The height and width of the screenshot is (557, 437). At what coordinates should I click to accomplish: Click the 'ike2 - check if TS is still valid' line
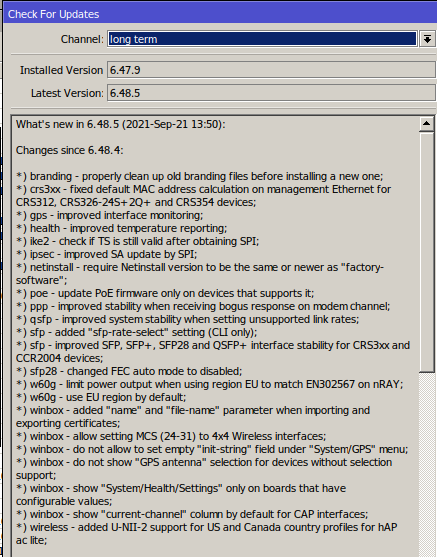[x=138, y=241]
